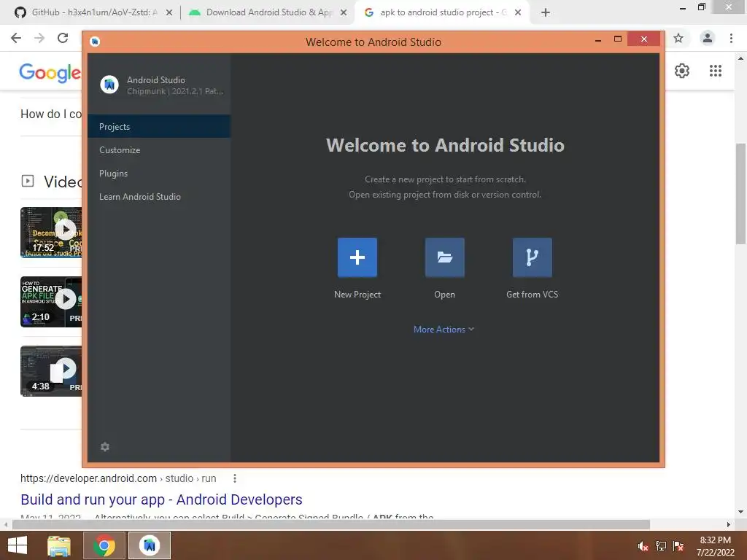This screenshot has height=560, width=747.
Task: Switch to the Download Android Studio Chrome tab
Action: (x=268, y=12)
